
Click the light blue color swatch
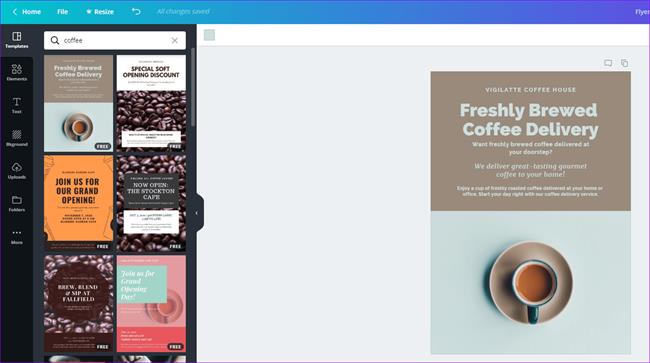(209, 35)
